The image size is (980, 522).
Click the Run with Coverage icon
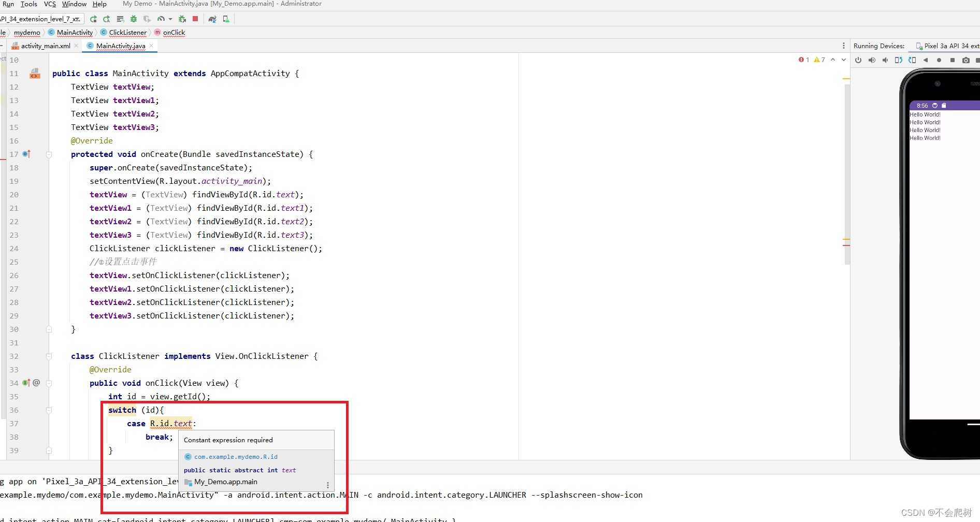147,19
